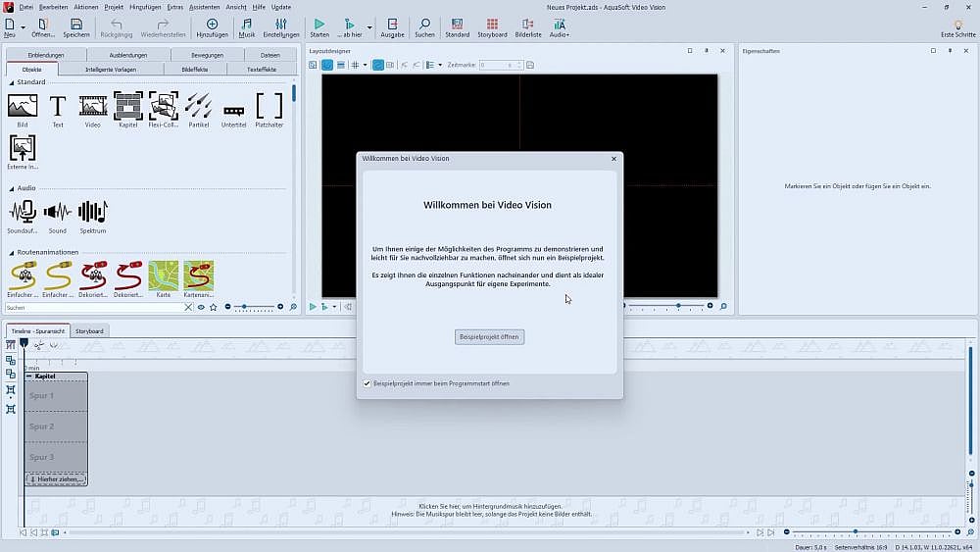The height and width of the screenshot is (552, 980).
Task: Click the Partikel object icon
Action: pyautogui.click(x=198, y=106)
